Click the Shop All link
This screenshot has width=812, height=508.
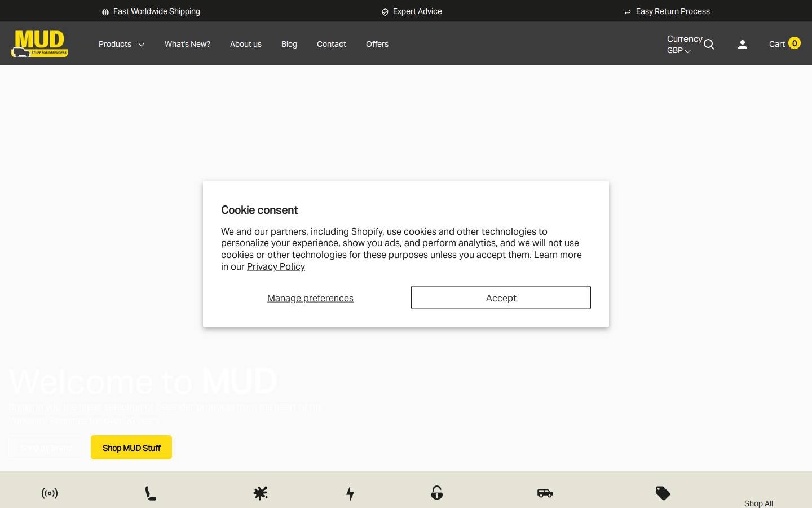(758, 503)
